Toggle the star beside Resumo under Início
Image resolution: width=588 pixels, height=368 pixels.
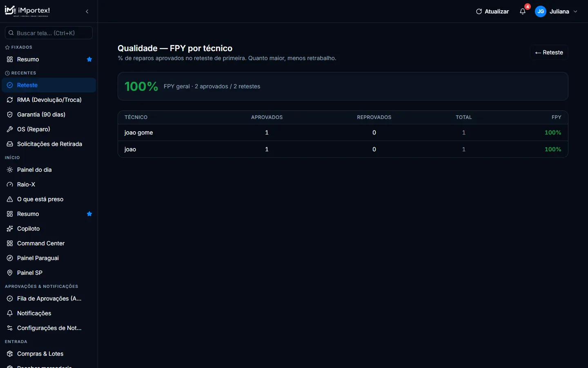point(89,214)
